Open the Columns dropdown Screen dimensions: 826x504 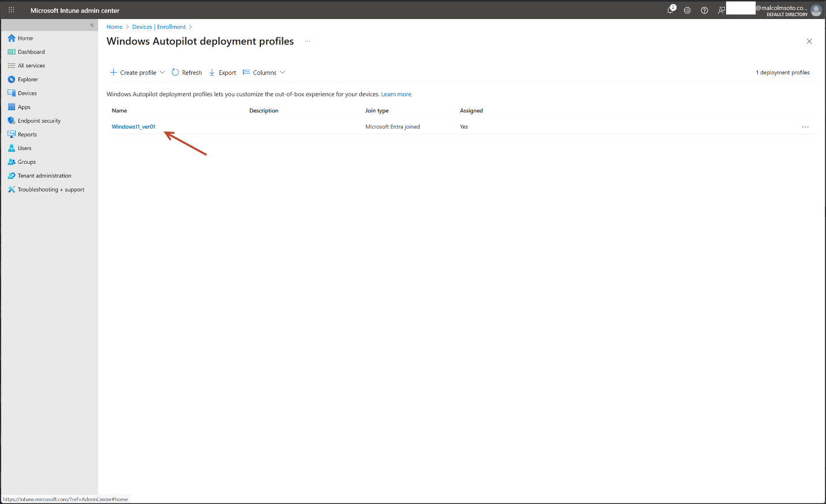click(264, 73)
